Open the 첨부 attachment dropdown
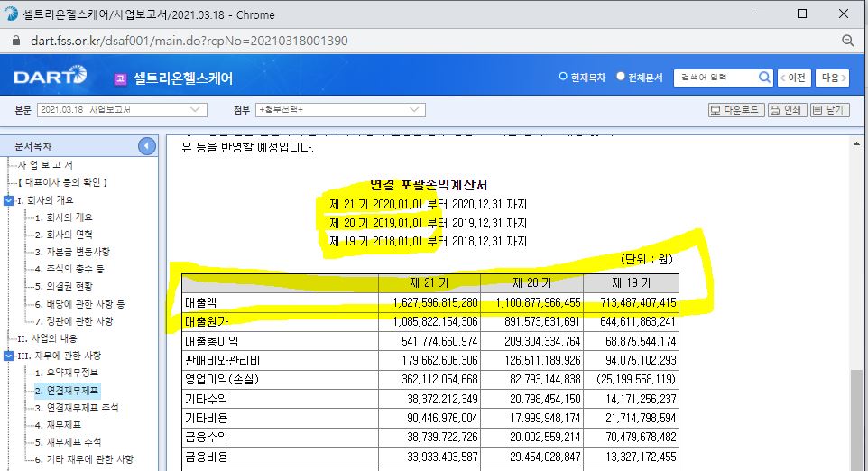The image size is (868, 471). pyautogui.click(x=340, y=109)
